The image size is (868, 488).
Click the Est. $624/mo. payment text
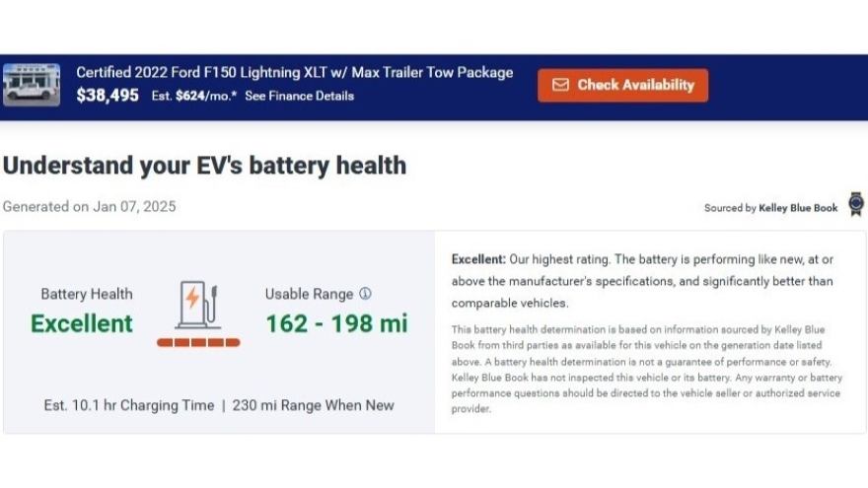pos(194,97)
